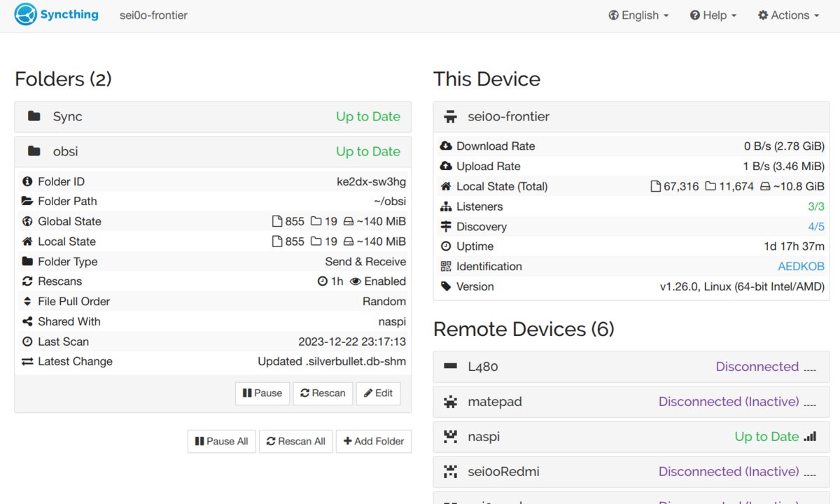The image size is (840, 504).
Task: Click the Shared With share icon
Action: click(27, 322)
